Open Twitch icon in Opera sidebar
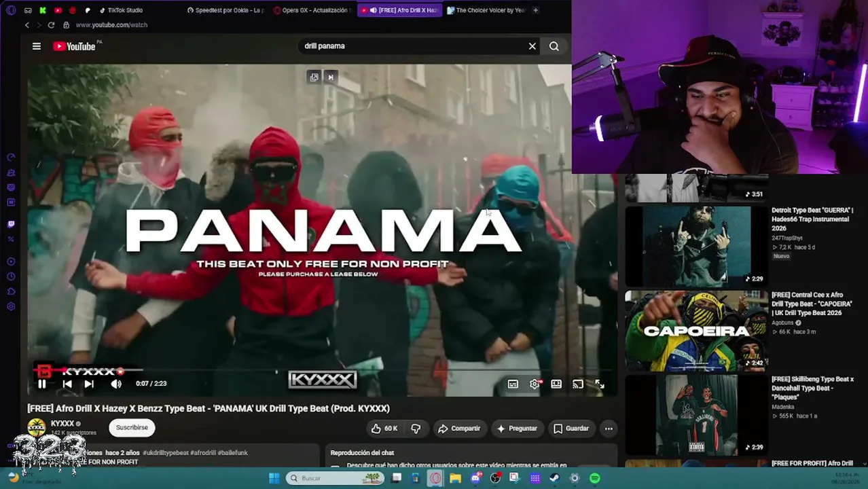This screenshot has height=489, width=868. coord(11,224)
